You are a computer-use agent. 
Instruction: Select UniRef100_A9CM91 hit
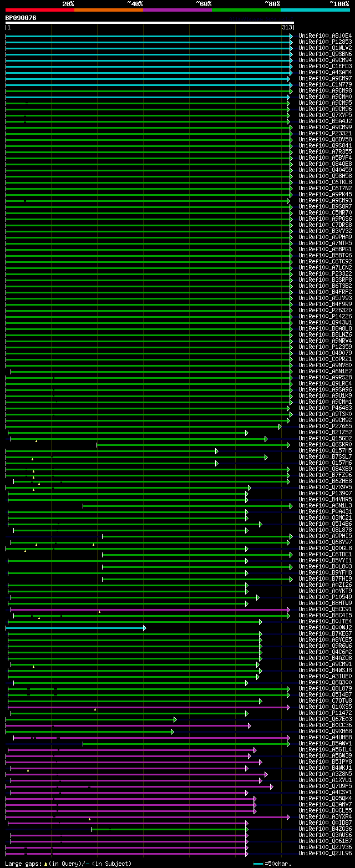tap(325, 664)
